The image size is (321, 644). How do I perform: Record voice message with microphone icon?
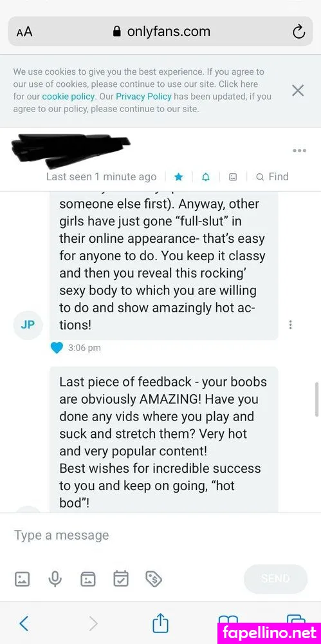click(x=55, y=579)
